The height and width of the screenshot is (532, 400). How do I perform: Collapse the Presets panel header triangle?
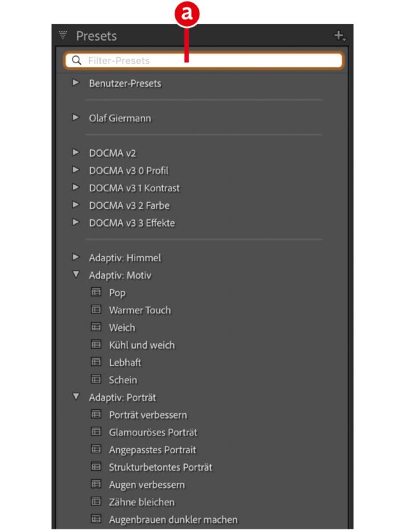63,35
